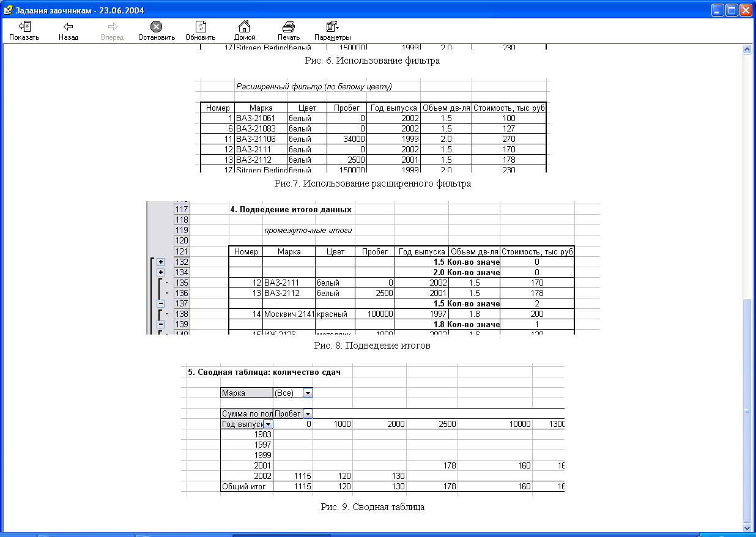Click caption 'Рис. 6. Использование фильтра'

pyautogui.click(x=372, y=61)
